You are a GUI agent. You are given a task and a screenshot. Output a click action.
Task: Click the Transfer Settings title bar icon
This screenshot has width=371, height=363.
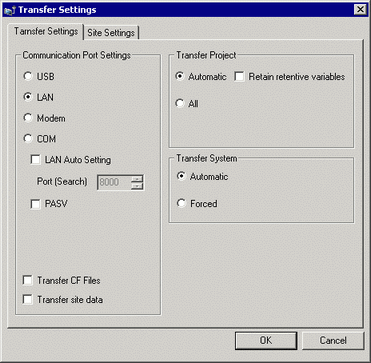click(8, 10)
